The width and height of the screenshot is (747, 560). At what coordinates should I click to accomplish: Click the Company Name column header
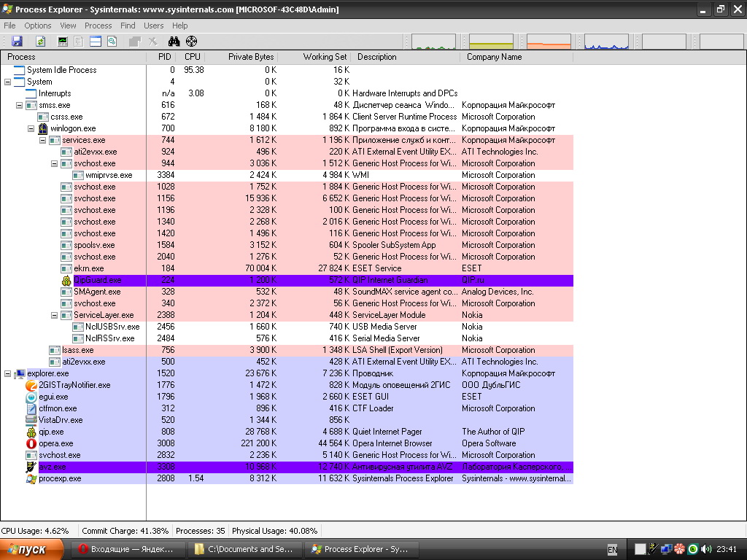pos(494,57)
